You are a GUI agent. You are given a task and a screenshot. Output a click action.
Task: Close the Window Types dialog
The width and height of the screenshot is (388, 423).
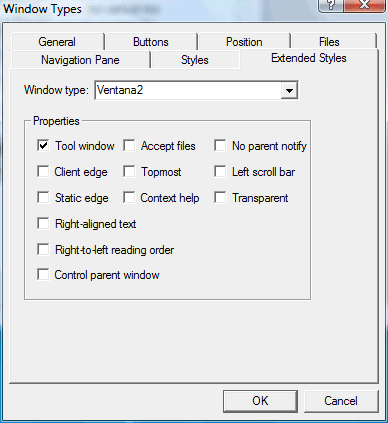[364, 5]
